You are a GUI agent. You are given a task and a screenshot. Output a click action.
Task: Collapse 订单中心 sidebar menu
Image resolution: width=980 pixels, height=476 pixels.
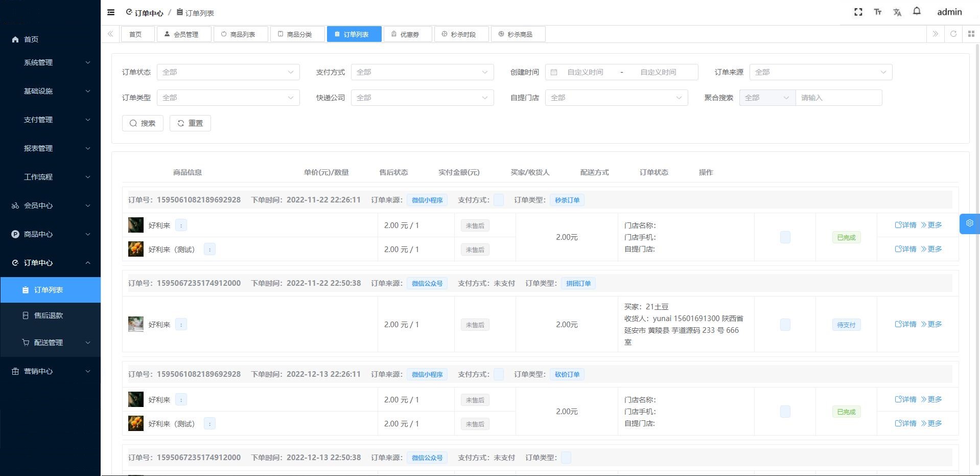50,263
